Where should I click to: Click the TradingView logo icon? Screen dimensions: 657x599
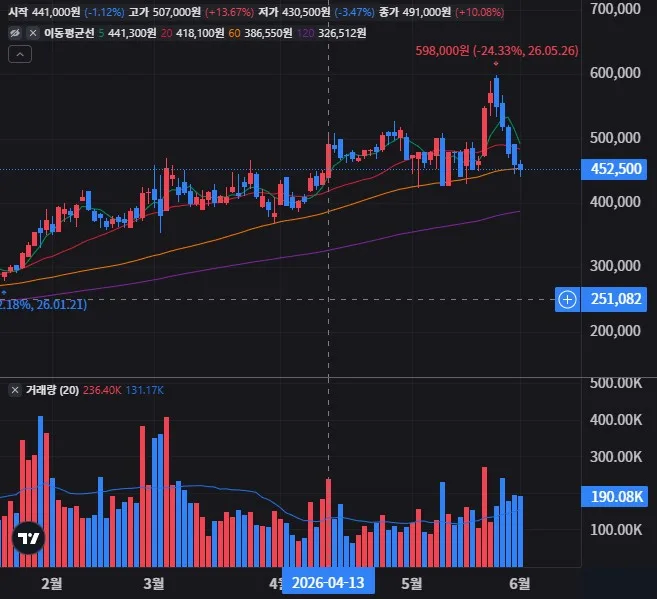click(x=28, y=538)
